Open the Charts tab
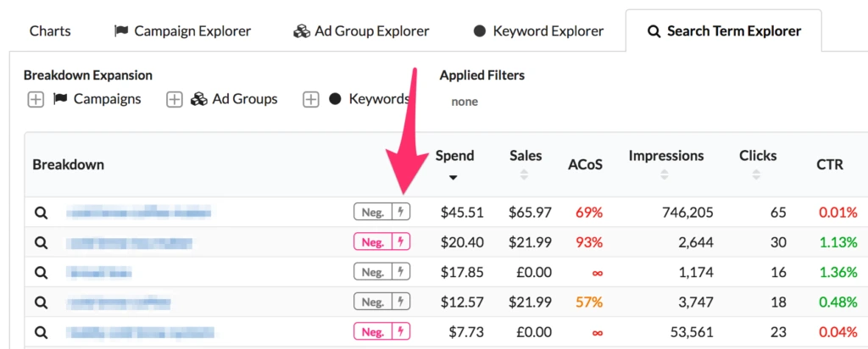This screenshot has height=349, width=868. (x=50, y=31)
